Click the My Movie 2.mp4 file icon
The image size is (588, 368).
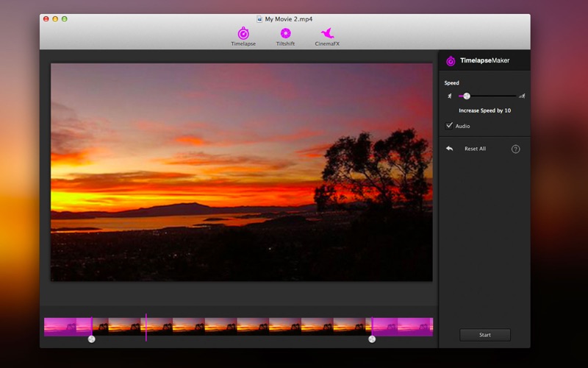click(259, 19)
